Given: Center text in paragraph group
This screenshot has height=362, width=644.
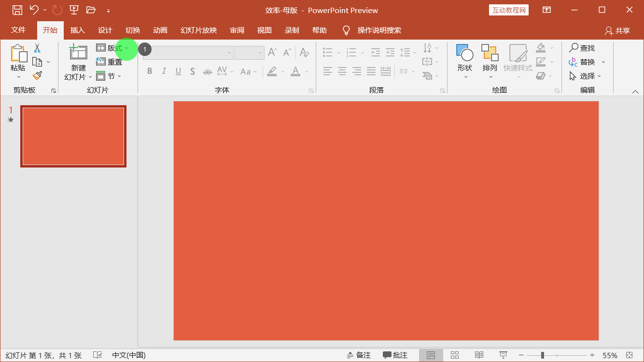Looking at the screenshot, I should pos(342,71).
